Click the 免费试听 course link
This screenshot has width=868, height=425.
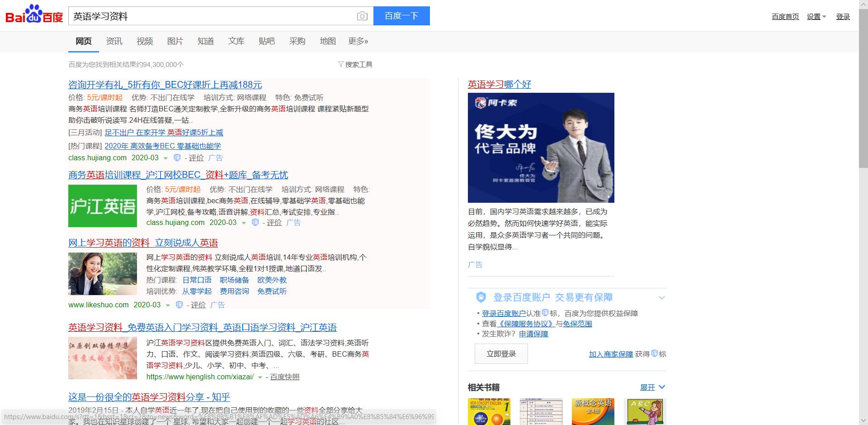272,291
